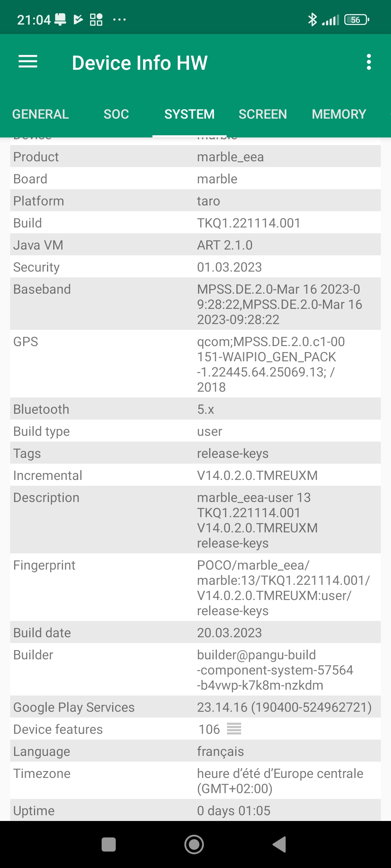Image resolution: width=391 pixels, height=868 pixels.
Task: Go to the MEMORY tab
Action: point(339,114)
